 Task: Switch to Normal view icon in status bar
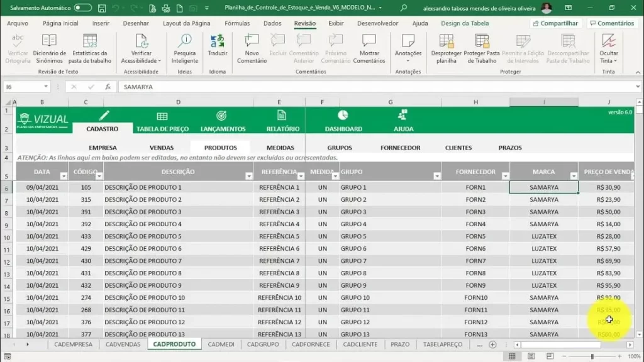click(x=512, y=356)
